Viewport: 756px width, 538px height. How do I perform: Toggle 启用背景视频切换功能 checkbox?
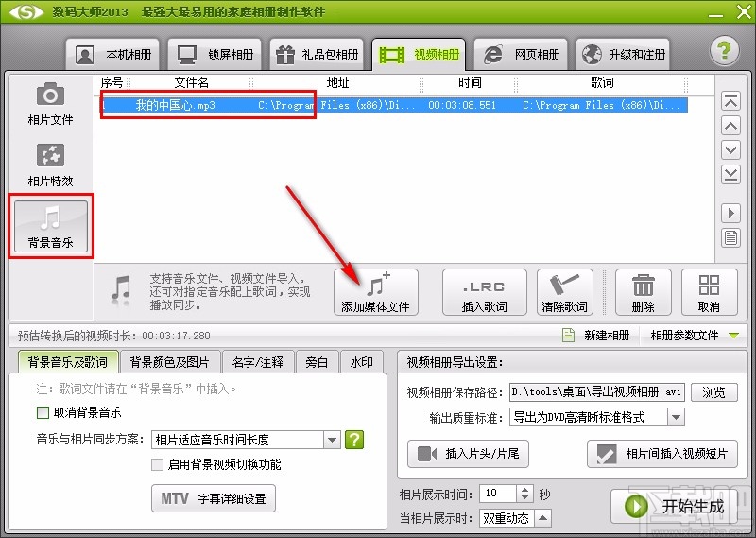click(157, 464)
